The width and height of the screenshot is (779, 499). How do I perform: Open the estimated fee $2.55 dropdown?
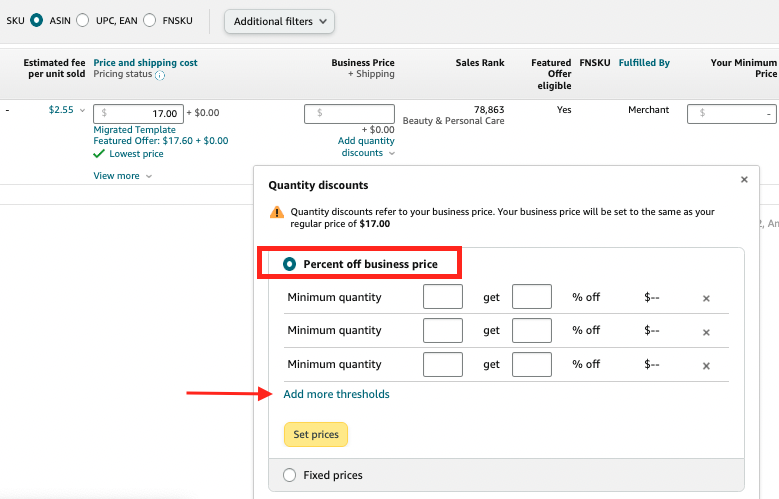82,111
